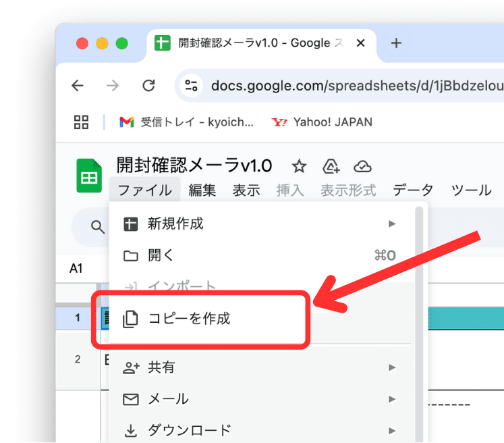
Task: Select the 開封確認メーラv1.0 browser tab
Action: click(x=261, y=44)
